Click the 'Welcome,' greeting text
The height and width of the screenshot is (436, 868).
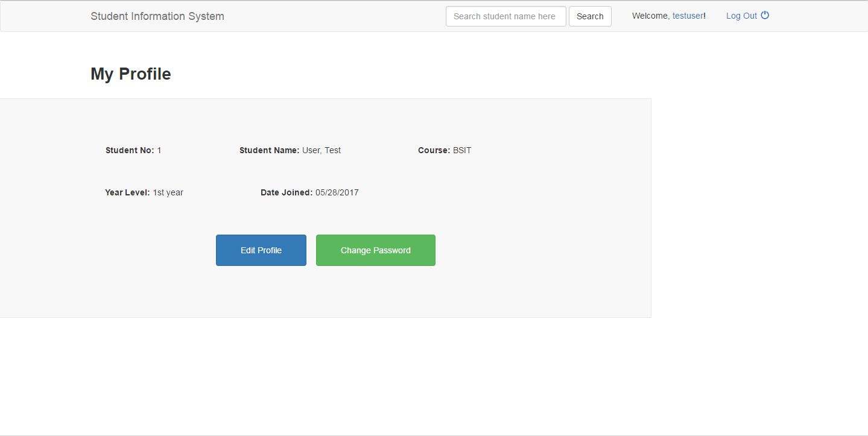click(x=651, y=16)
